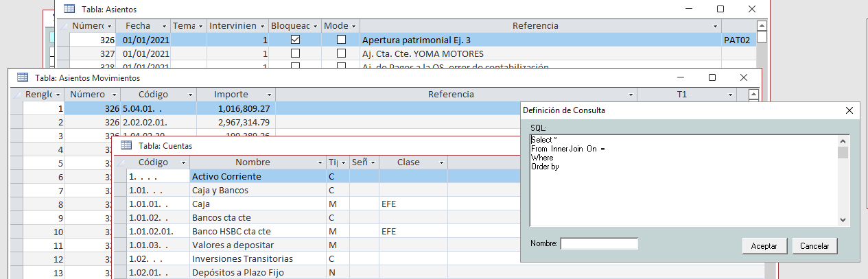Viewport: 868px width, 279px height.
Task: Click select-all corner of Cuentas table
Action: [x=119, y=162]
